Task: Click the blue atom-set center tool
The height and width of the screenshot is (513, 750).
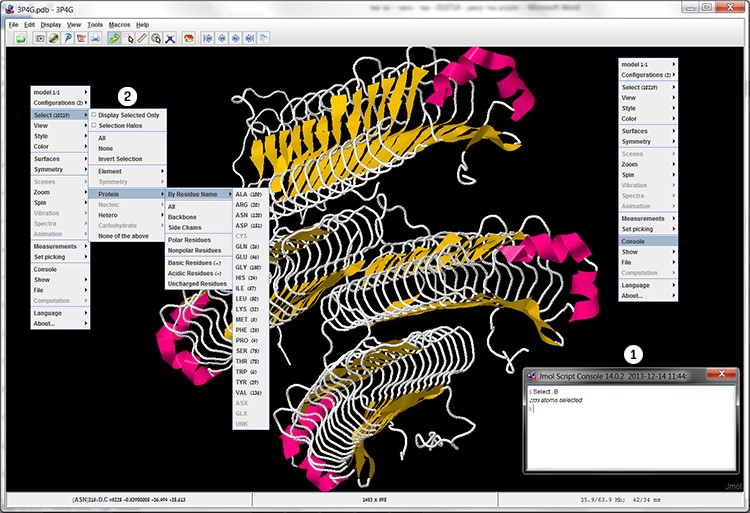Action: (170, 38)
